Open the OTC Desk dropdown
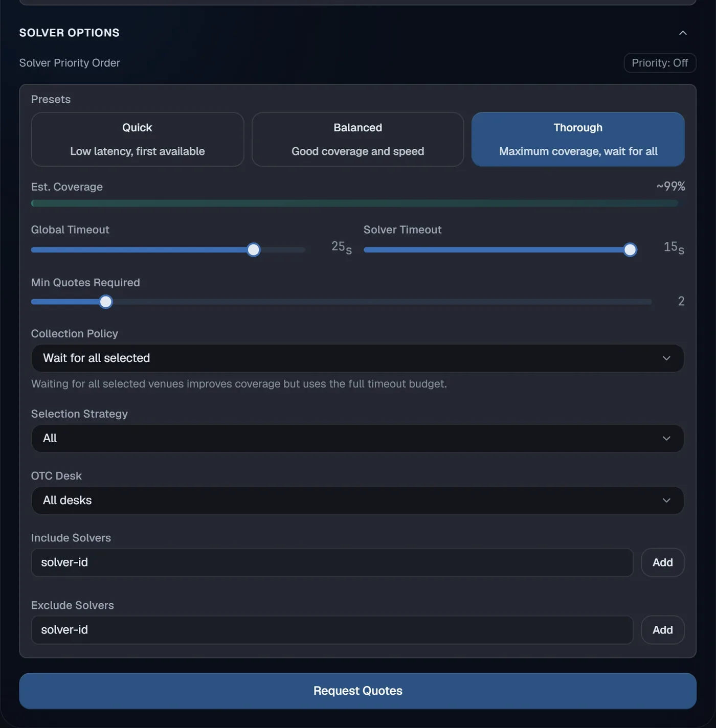The height and width of the screenshot is (728, 716). (x=357, y=500)
